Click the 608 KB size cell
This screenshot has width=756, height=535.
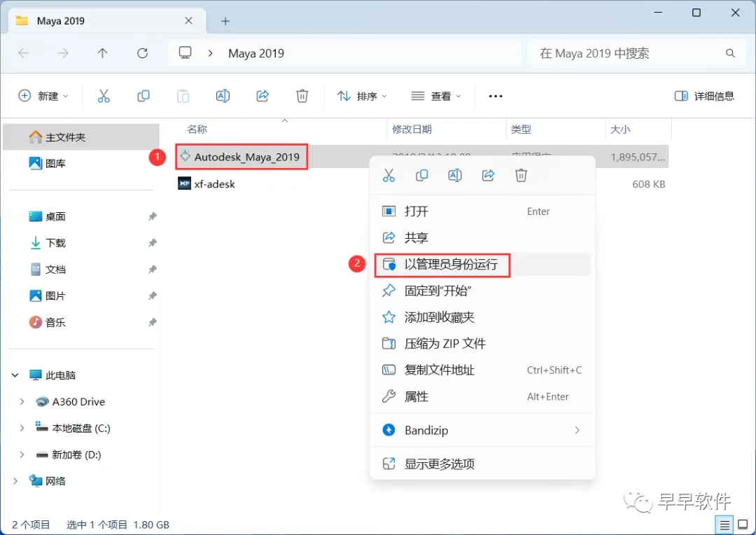coord(648,183)
